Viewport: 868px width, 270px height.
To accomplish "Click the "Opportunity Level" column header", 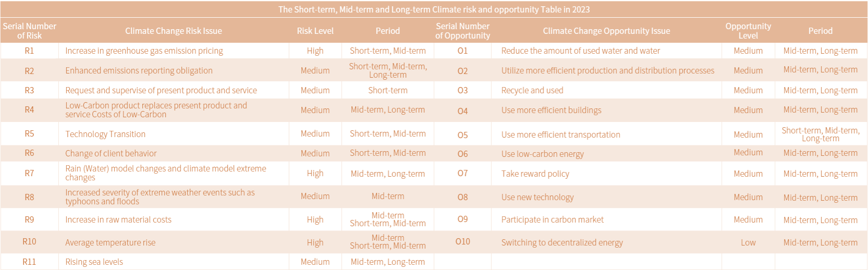I will [748, 31].
